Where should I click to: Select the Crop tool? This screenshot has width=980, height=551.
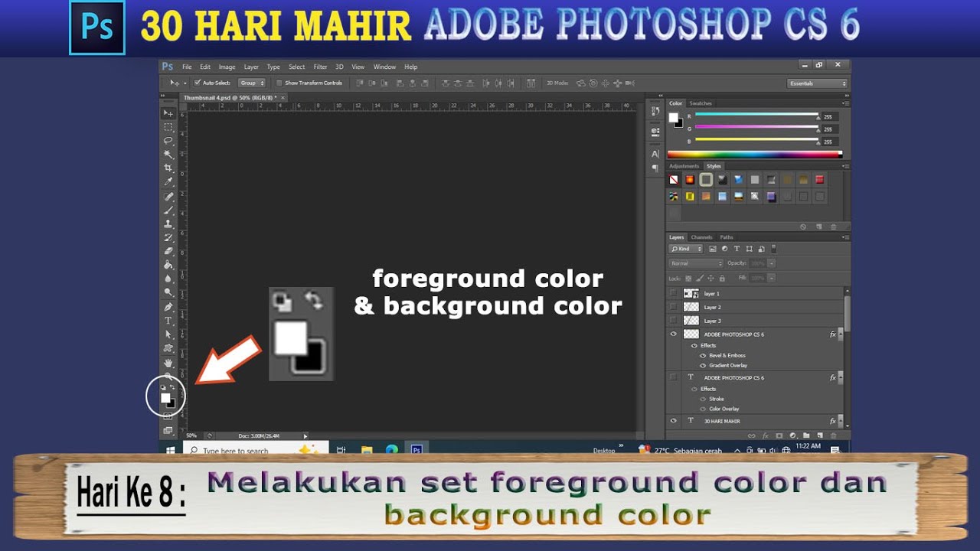168,168
